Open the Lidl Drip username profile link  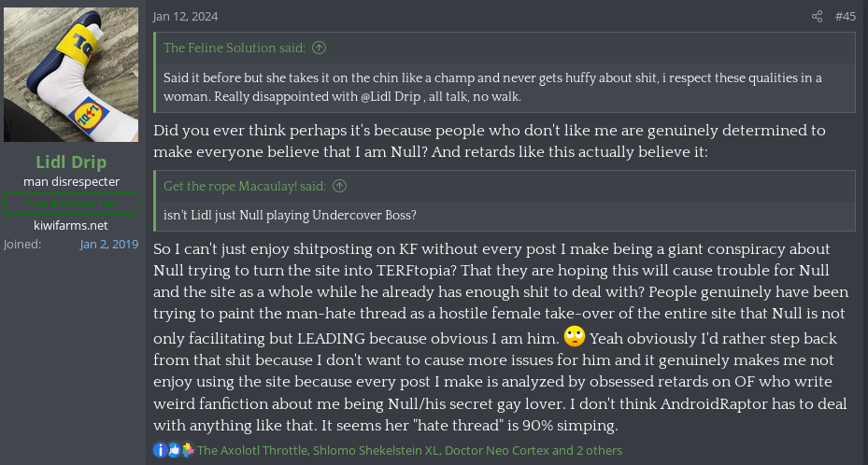pos(71,162)
